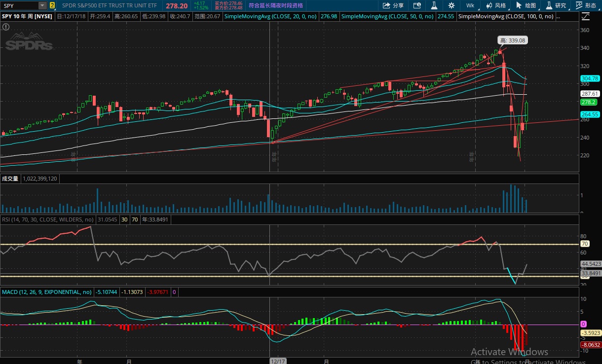This screenshot has width=602, height=364.
Task: Open the symbol dropdown arrow next to SPY
Action: (42, 5)
